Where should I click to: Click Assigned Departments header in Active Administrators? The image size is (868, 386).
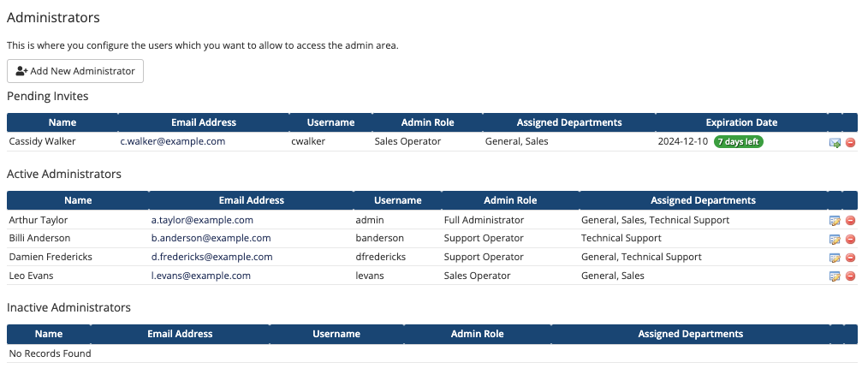(703, 200)
